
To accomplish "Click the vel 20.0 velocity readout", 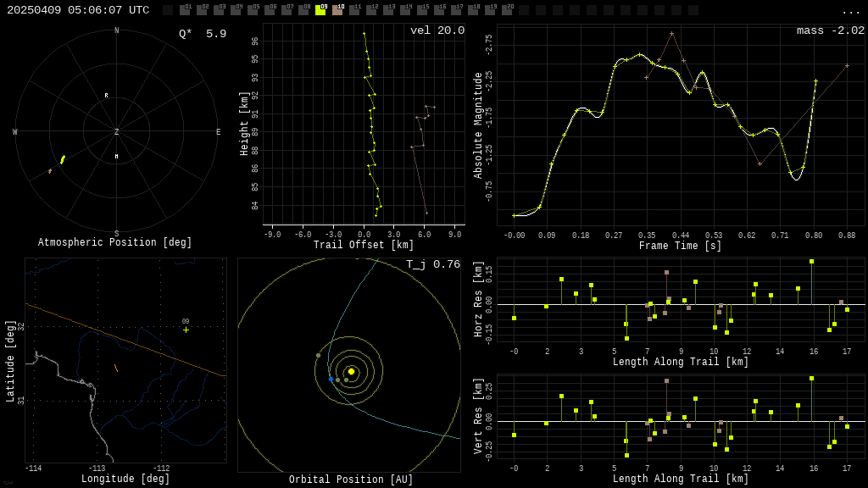I will click(437, 30).
